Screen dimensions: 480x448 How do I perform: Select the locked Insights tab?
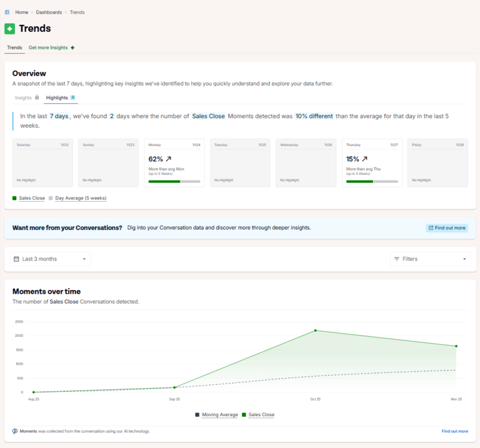(27, 97)
